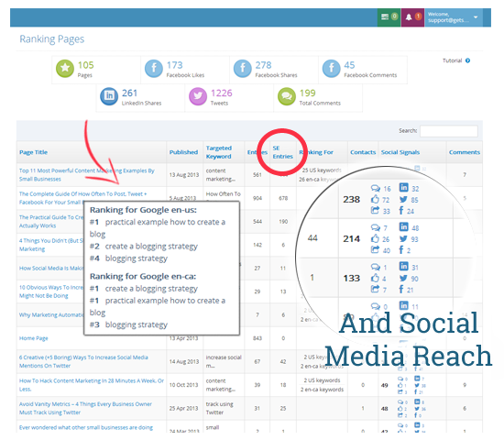Sort table by Page Title column
The height and width of the screenshot is (440, 504).
coord(33,152)
